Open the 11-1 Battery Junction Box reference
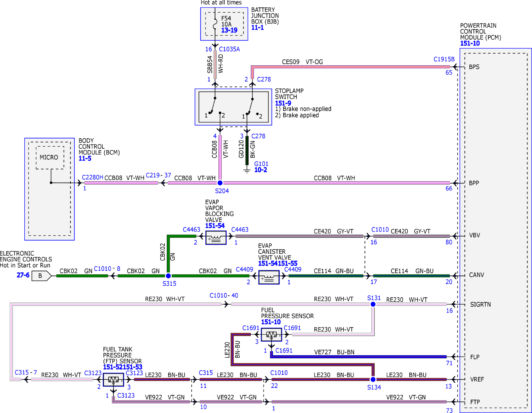532x413 pixels. tap(257, 27)
